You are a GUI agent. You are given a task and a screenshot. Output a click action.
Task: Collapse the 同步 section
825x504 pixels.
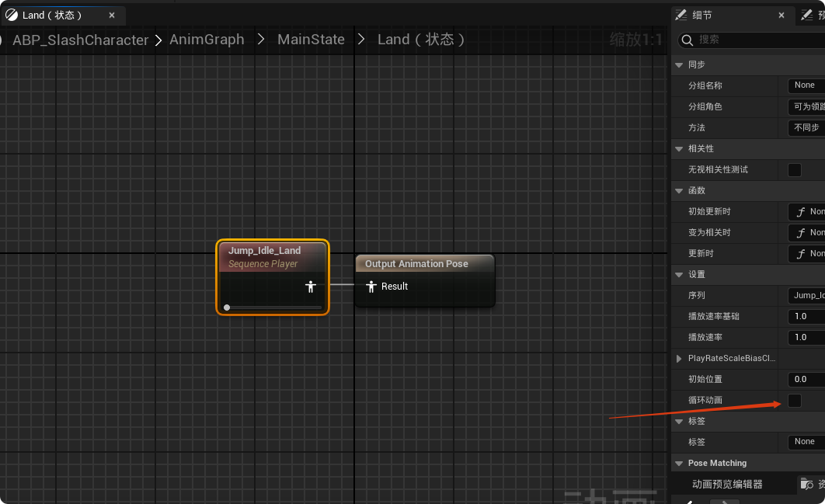point(679,64)
